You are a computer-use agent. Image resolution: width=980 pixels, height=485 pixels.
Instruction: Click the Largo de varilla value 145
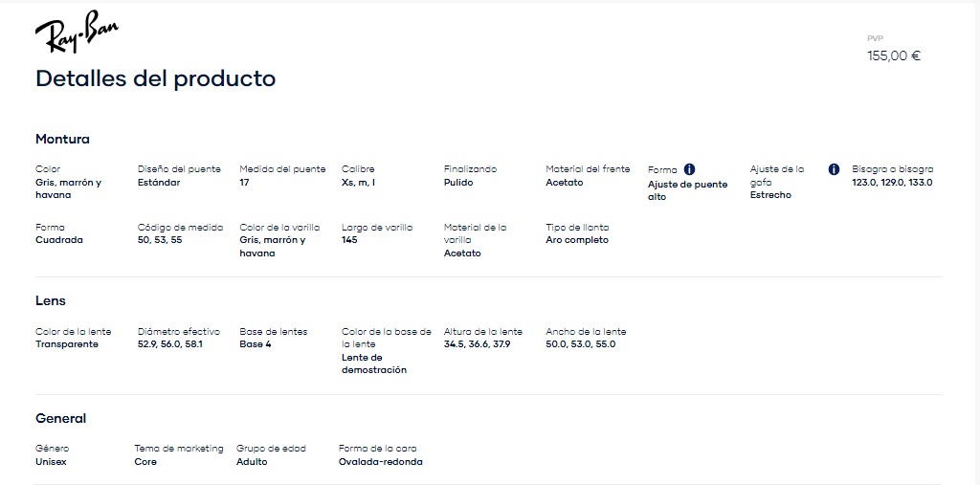349,240
